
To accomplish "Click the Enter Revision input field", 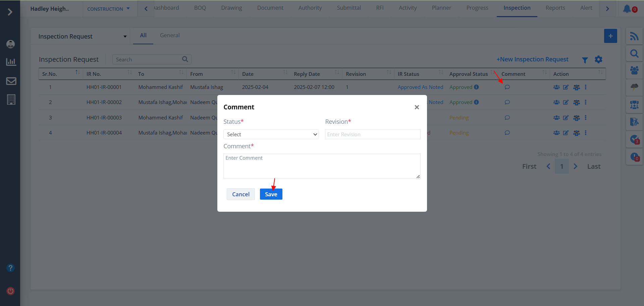I will (372, 134).
